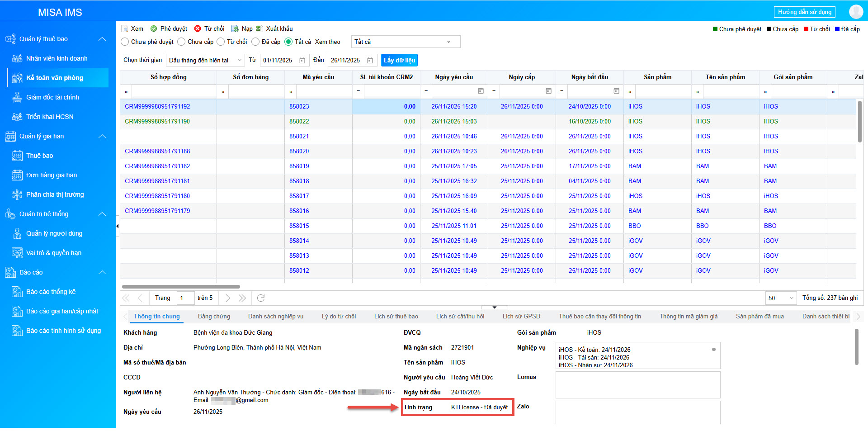Choose the Từ chối filter radio option
Image resolution: width=868 pixels, height=431 pixels.
[221, 42]
